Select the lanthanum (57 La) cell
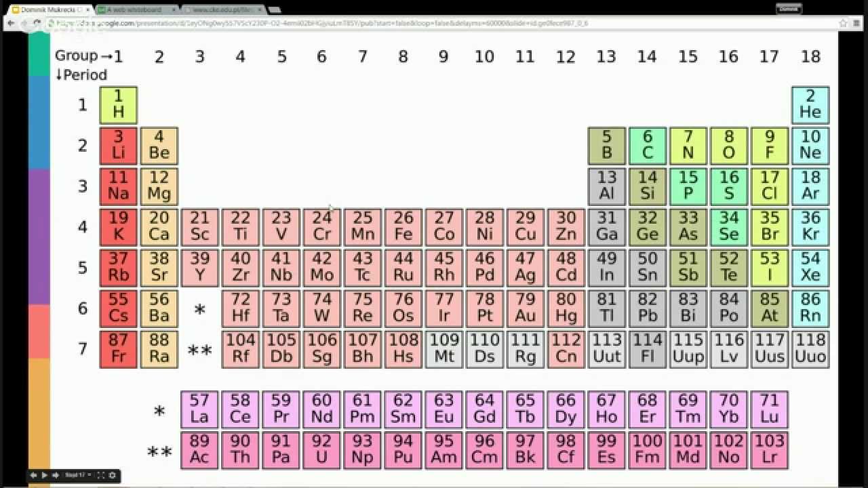 click(200, 409)
